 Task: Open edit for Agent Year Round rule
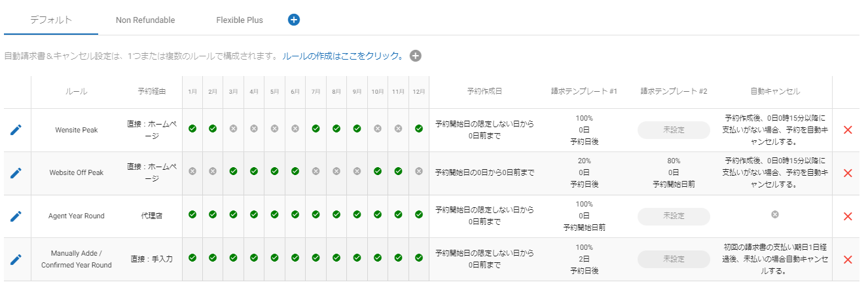point(16,216)
